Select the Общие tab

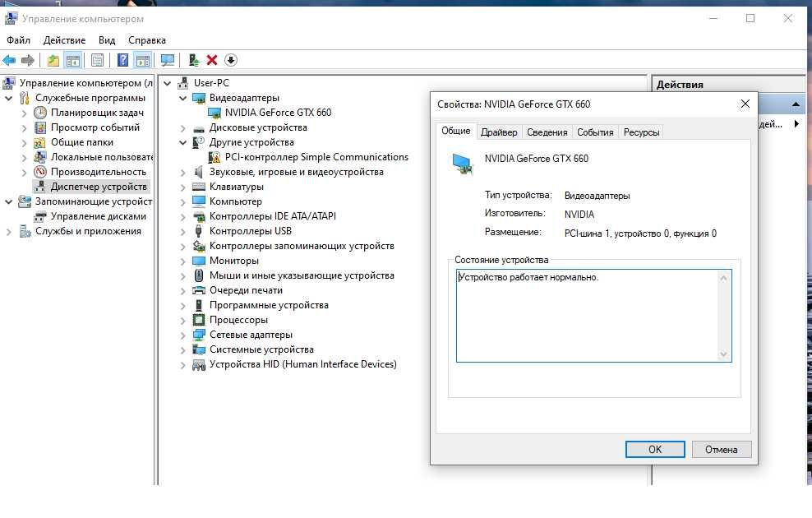coord(455,131)
